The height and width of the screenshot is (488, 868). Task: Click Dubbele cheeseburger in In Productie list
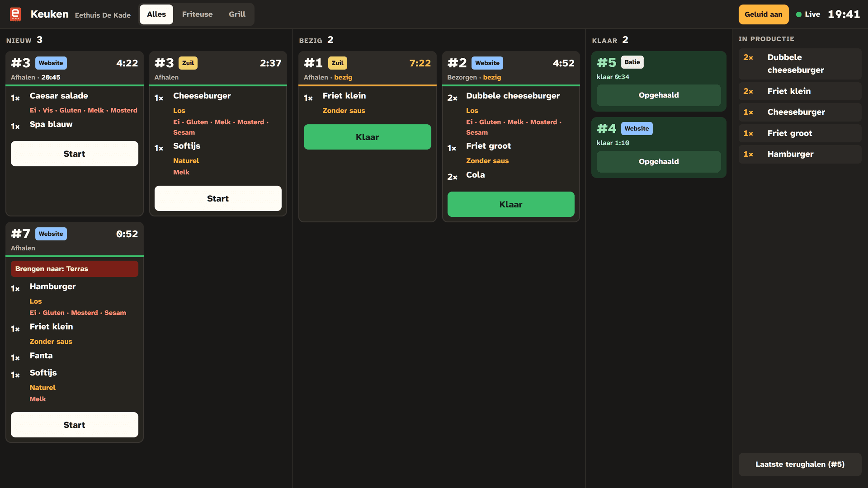point(800,64)
